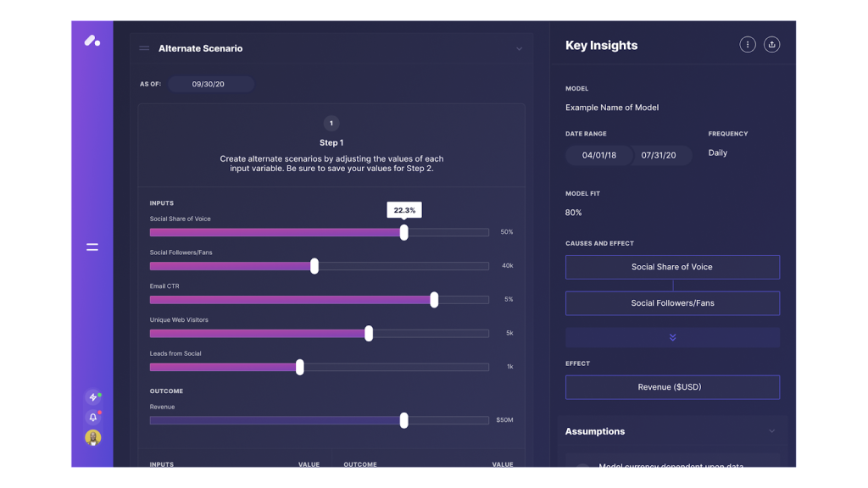The width and height of the screenshot is (868, 488).
Task: Open Key Insights more options menu
Action: tap(748, 45)
